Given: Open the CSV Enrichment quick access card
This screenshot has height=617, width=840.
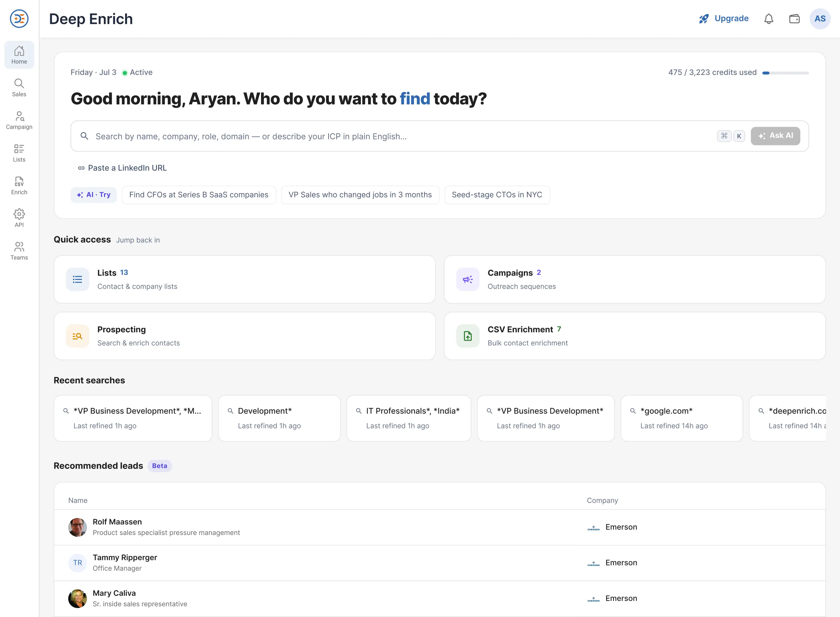Looking at the screenshot, I should [635, 336].
